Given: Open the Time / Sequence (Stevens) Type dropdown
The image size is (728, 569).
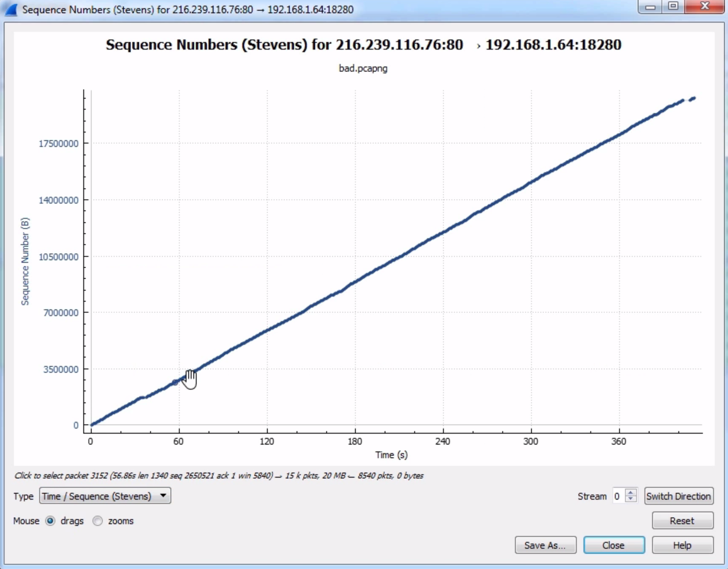Looking at the screenshot, I should (x=105, y=496).
